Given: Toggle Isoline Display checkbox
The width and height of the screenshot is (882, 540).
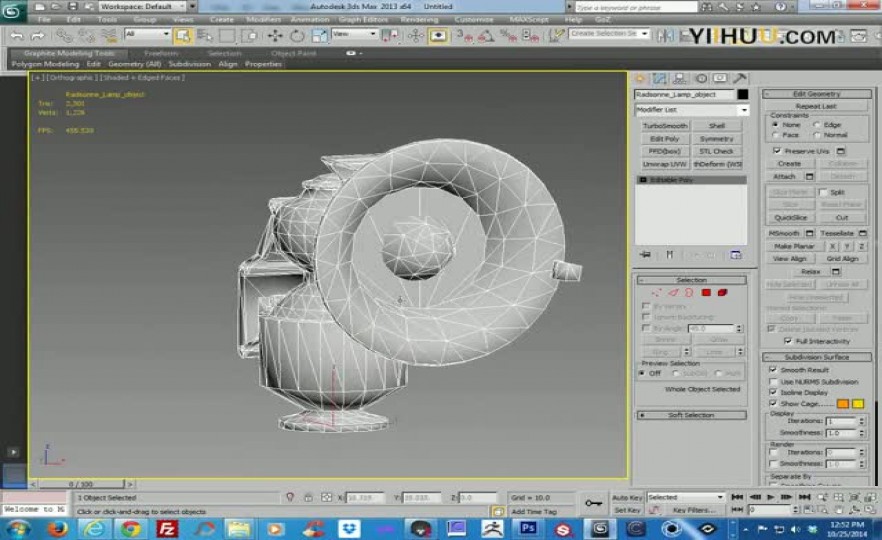Looking at the screenshot, I should pyautogui.click(x=773, y=392).
